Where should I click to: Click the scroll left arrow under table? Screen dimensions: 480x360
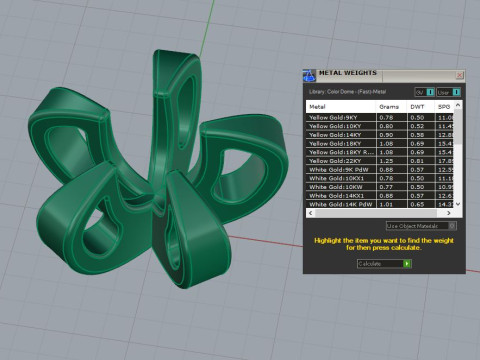311,213
